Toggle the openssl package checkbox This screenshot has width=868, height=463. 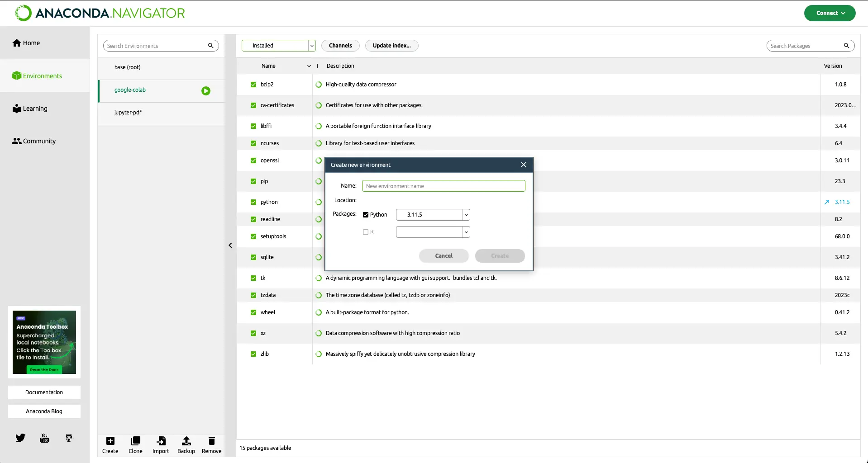pos(253,161)
